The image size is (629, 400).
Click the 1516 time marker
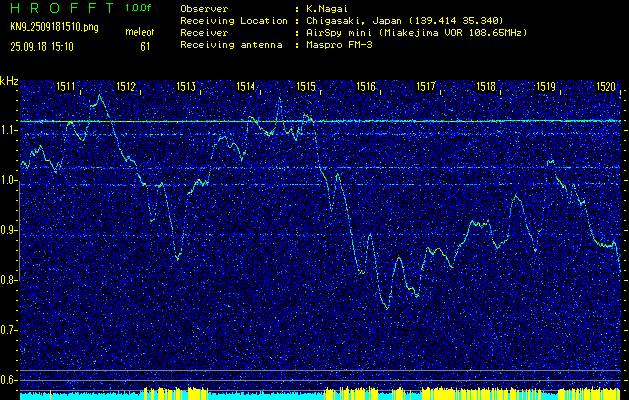pos(366,86)
